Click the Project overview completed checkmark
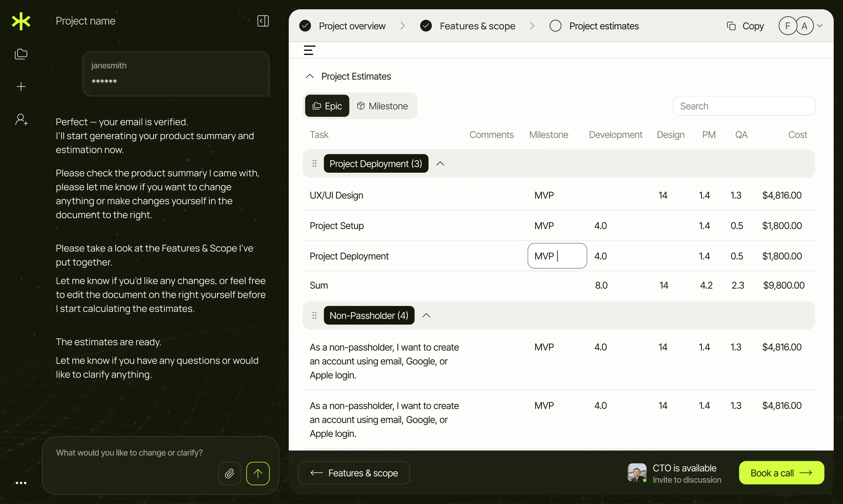This screenshot has width=843, height=504. pyautogui.click(x=305, y=26)
